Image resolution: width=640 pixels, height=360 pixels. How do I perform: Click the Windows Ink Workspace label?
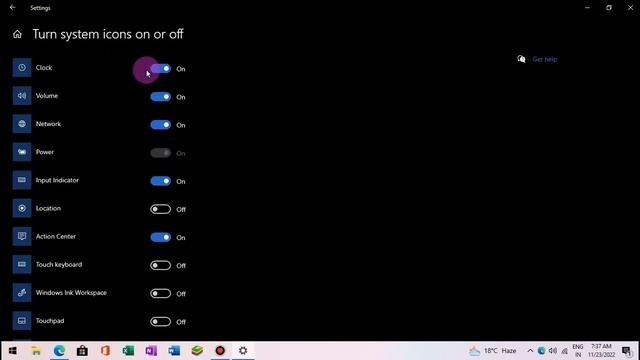click(71, 293)
